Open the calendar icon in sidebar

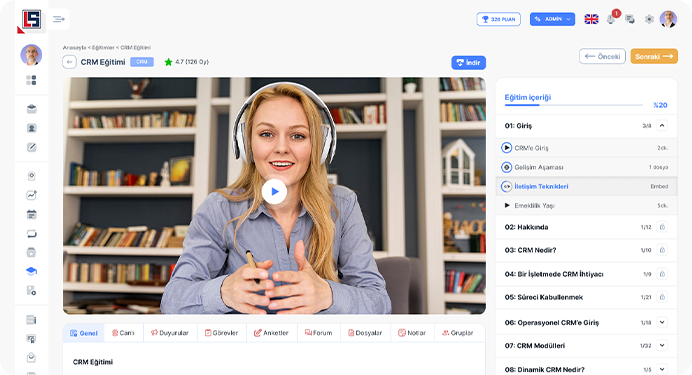tap(31, 215)
